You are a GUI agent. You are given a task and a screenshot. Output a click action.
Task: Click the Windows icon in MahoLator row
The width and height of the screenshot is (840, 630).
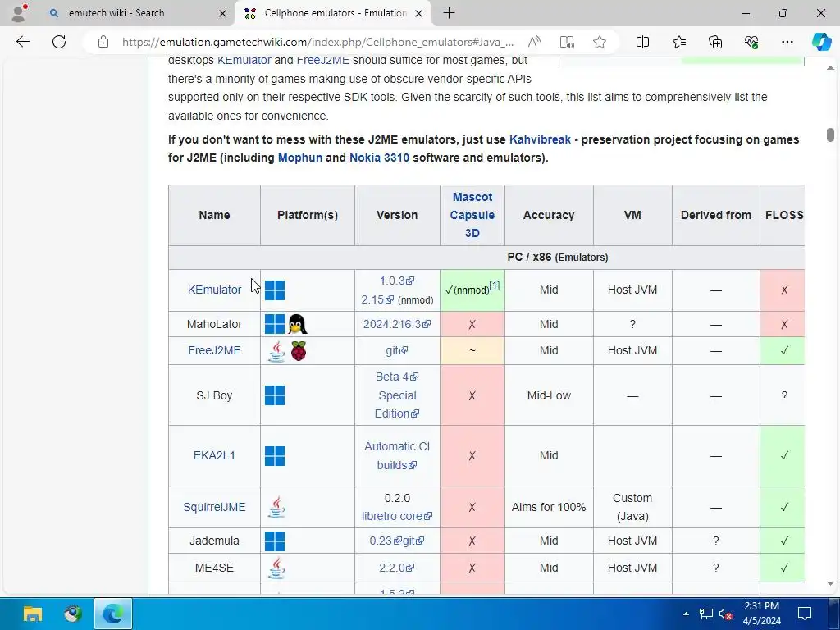275,324
